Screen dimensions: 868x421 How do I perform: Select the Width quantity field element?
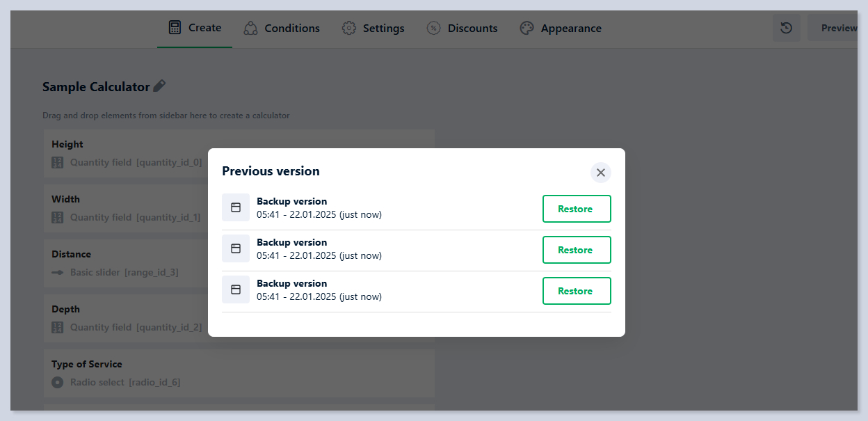tap(125, 208)
